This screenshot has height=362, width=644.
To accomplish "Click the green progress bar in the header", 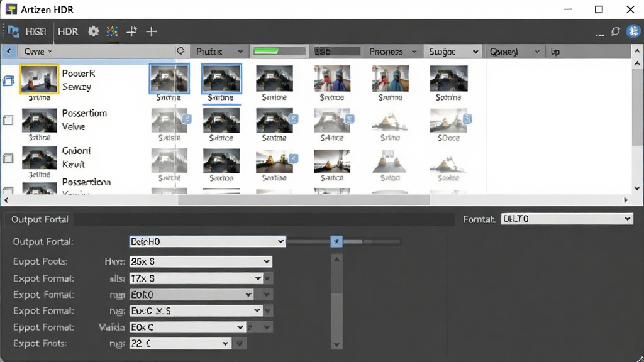I will coord(279,52).
